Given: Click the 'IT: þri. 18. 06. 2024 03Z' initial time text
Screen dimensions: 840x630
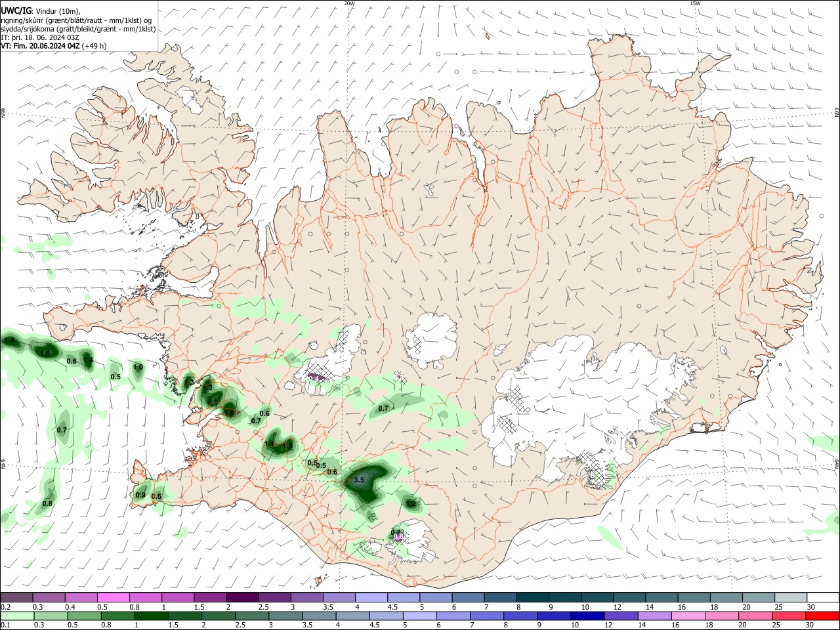Looking at the screenshot, I should pyautogui.click(x=39, y=37).
